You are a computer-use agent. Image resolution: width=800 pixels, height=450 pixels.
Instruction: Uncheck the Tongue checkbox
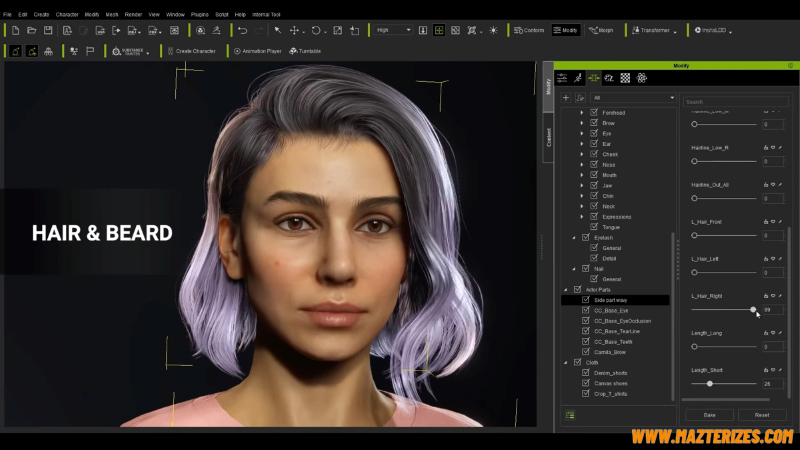[594, 227]
